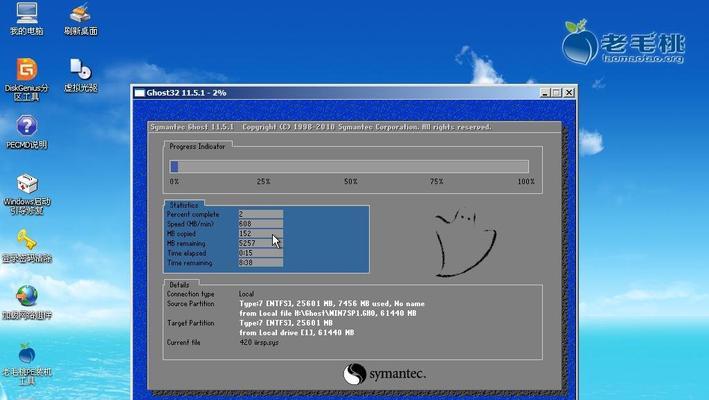Viewport: 709px width, 400px height.
Task: Click the WIN7SP1.GHO source file path line
Action: [x=328, y=313]
